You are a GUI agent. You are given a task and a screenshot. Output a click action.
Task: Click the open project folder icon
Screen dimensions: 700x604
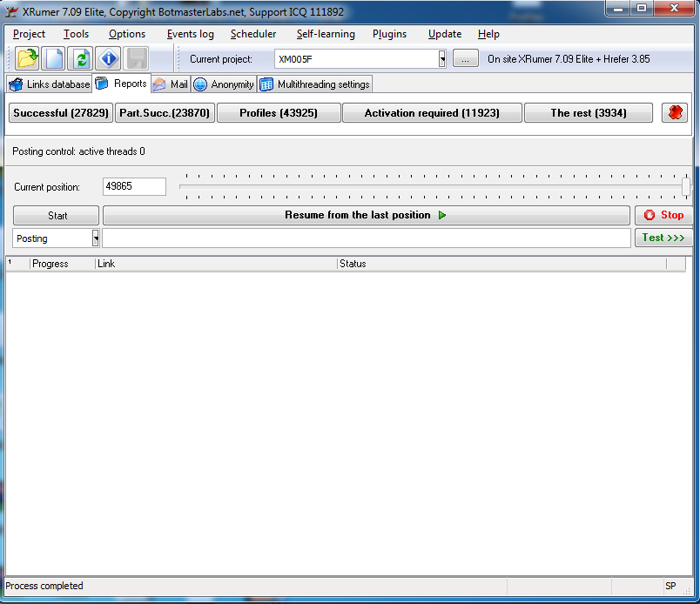click(x=27, y=58)
